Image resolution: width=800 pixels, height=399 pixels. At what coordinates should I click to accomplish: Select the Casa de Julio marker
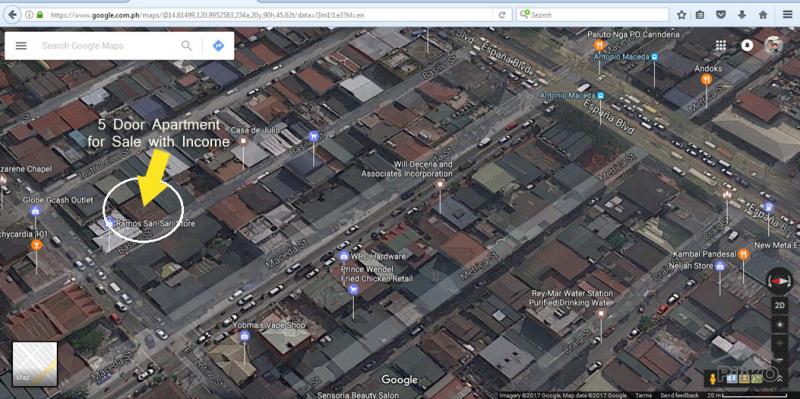[x=243, y=141]
